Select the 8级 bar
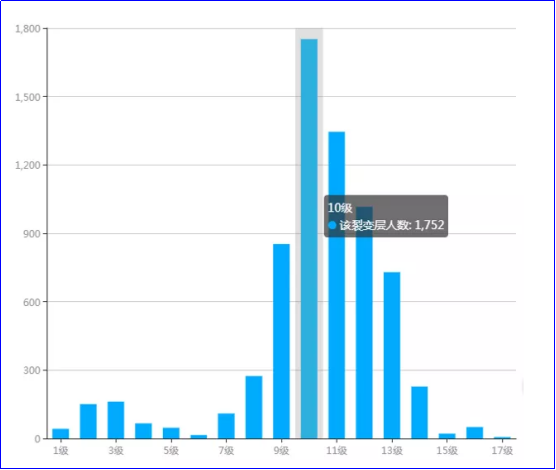 click(x=254, y=407)
